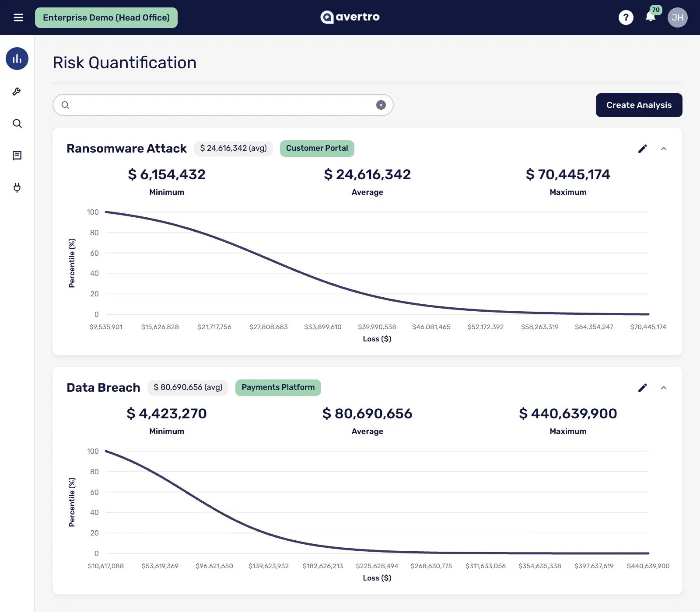
Task: Click the Payments Platform tag
Action: tap(278, 387)
